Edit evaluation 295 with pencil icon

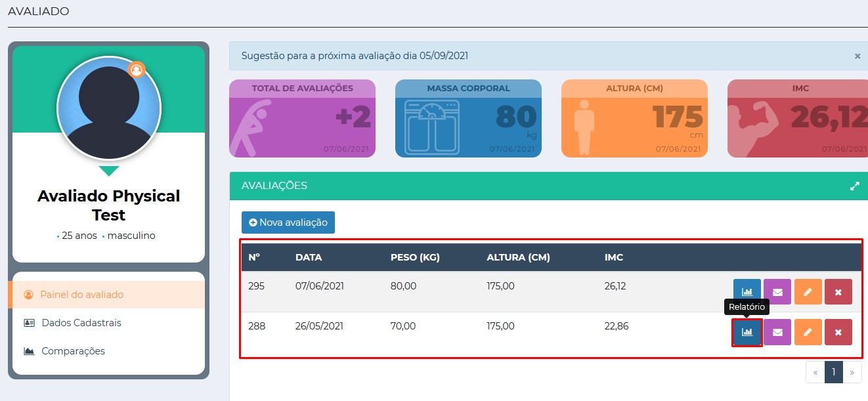point(808,292)
